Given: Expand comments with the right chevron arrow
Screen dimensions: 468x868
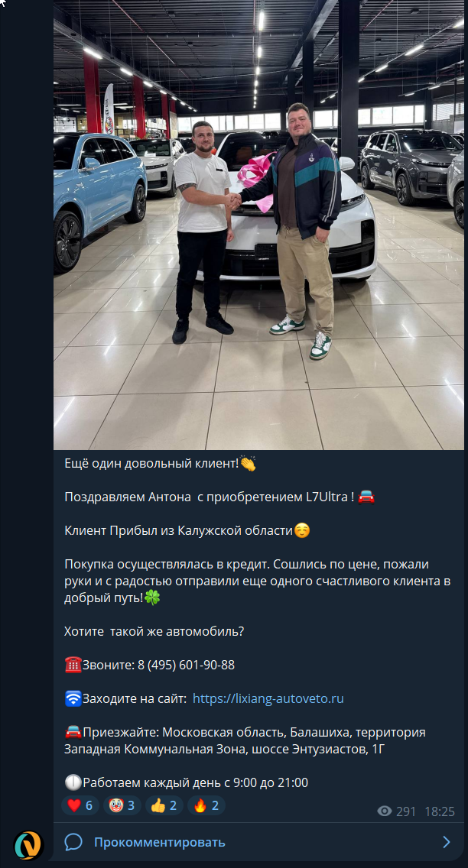Looking at the screenshot, I should click(447, 843).
